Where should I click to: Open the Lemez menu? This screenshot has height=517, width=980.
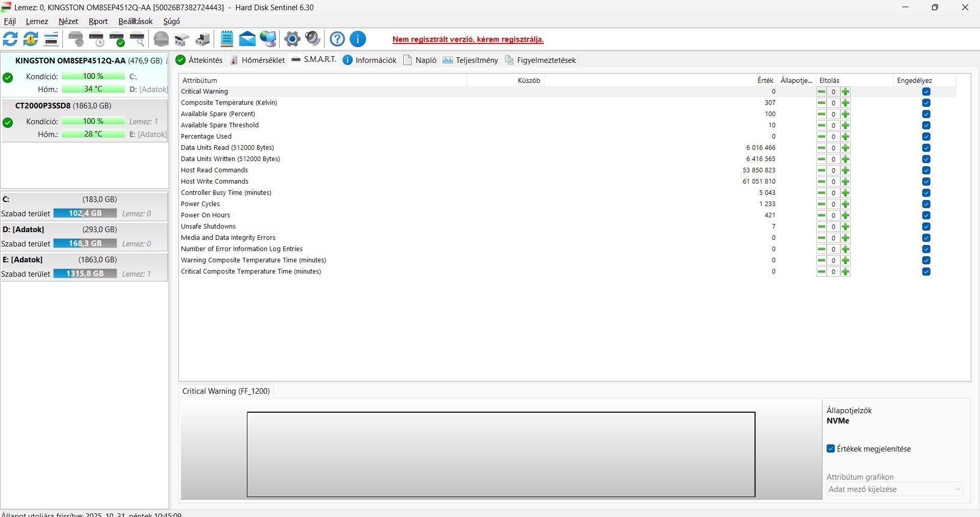click(x=37, y=21)
